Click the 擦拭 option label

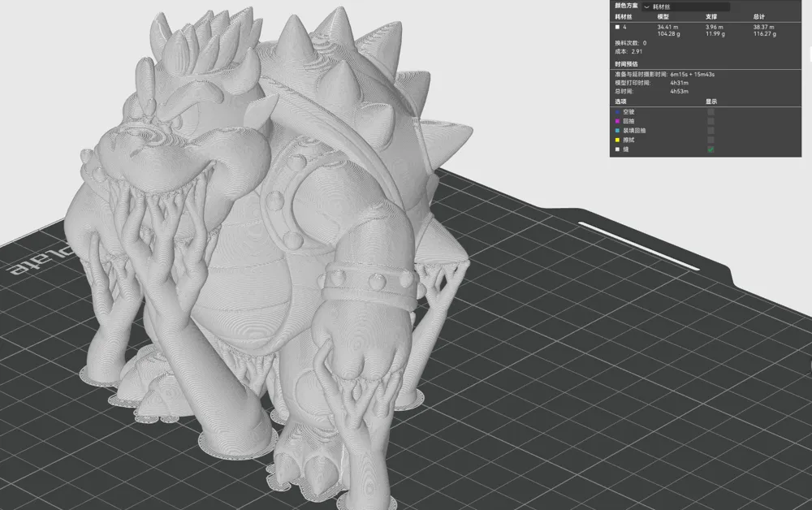pos(628,140)
